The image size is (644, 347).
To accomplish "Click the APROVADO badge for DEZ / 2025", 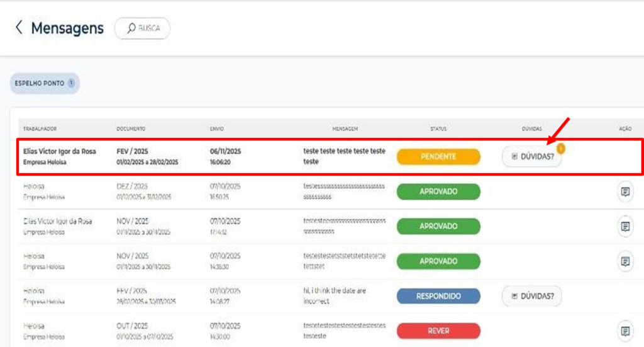I will tap(438, 191).
